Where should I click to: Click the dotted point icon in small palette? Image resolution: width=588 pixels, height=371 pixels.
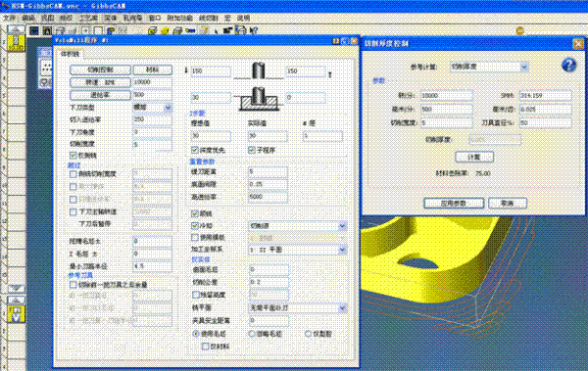point(46,68)
